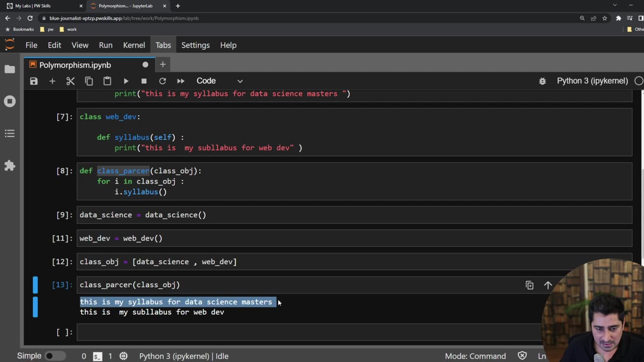Collapse cell 13 input via blue bar

click(x=35, y=285)
